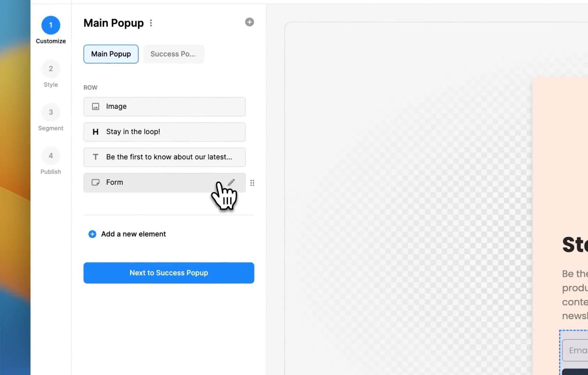Go to step 4 Publish

point(51,156)
